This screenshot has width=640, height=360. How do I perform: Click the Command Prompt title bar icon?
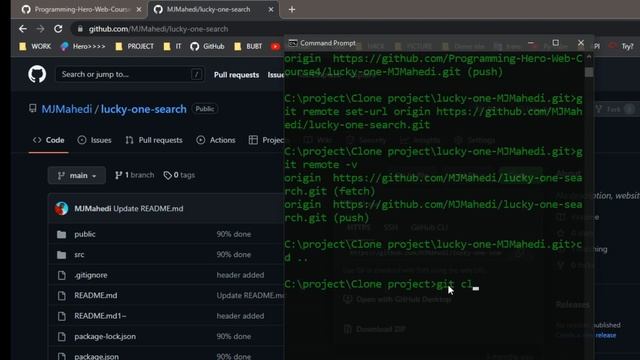pyautogui.click(x=293, y=43)
